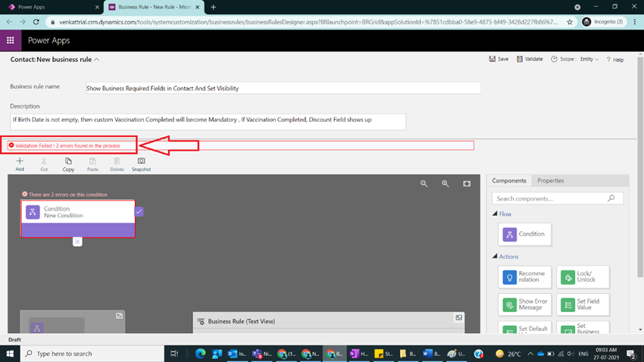Take a Snapshot of the canvas
Image resolution: width=644 pixels, height=362 pixels.
[x=141, y=164]
